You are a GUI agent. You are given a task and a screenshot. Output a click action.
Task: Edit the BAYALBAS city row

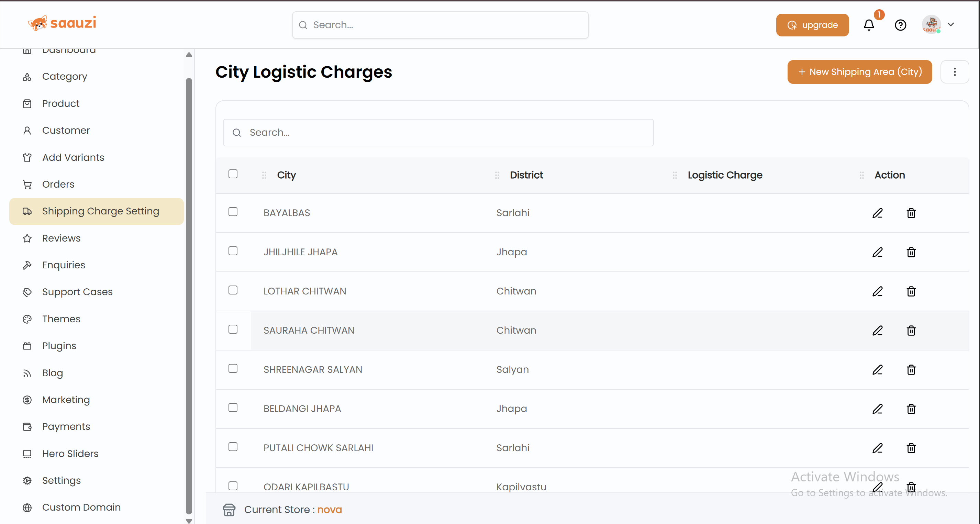[877, 213]
